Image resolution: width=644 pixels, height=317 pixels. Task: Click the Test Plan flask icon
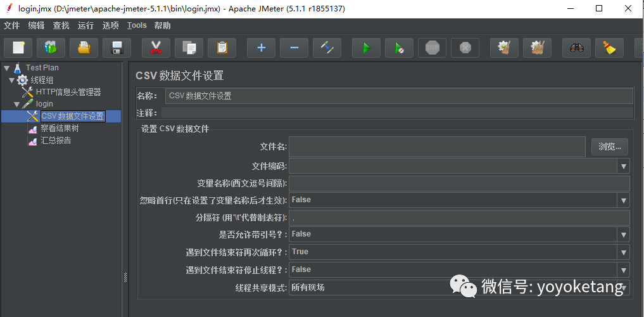(17, 68)
